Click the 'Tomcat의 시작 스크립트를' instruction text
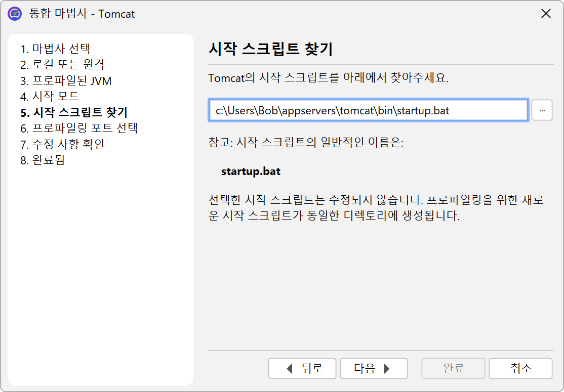Screen dimensions: 564x392 point(329,78)
